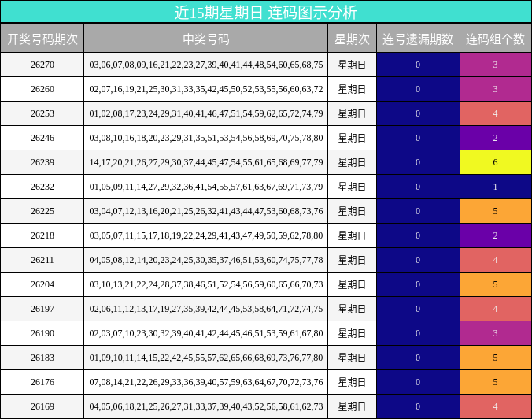Screen dimensions: 532x419
Task: Click the purple 2 count in row 26218
Action: click(495, 235)
